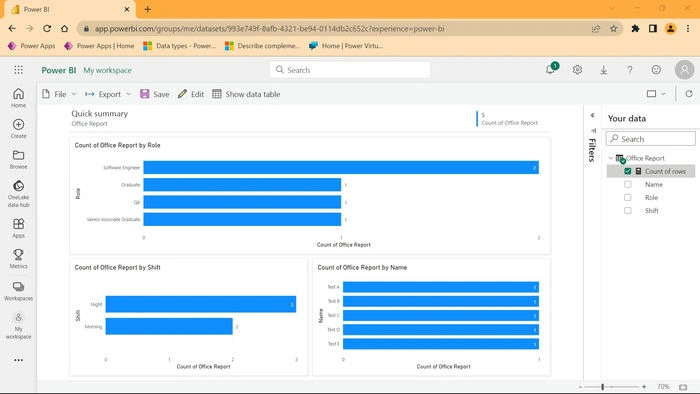Open Chrome side panel icon
Screen dimensions: 700x394
(653, 29)
